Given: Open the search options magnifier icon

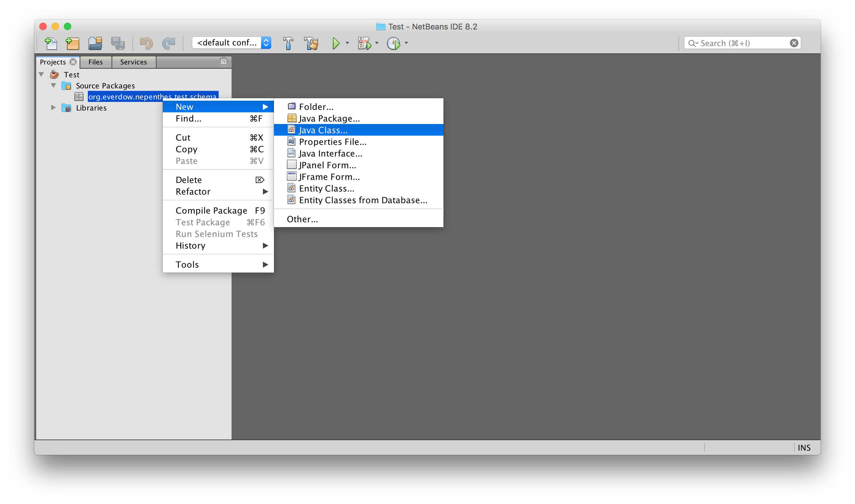Looking at the screenshot, I should [693, 43].
